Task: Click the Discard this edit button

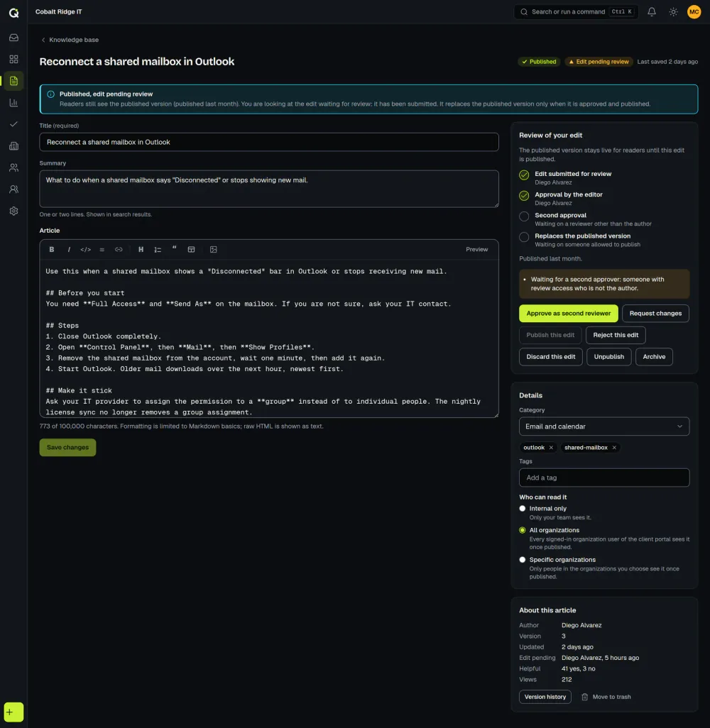Action: pos(551,357)
